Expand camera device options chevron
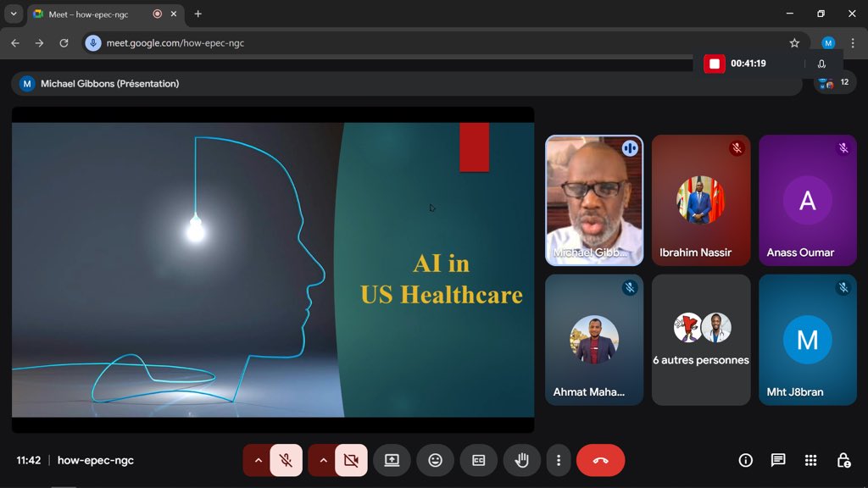The width and height of the screenshot is (868, 488). pos(322,460)
